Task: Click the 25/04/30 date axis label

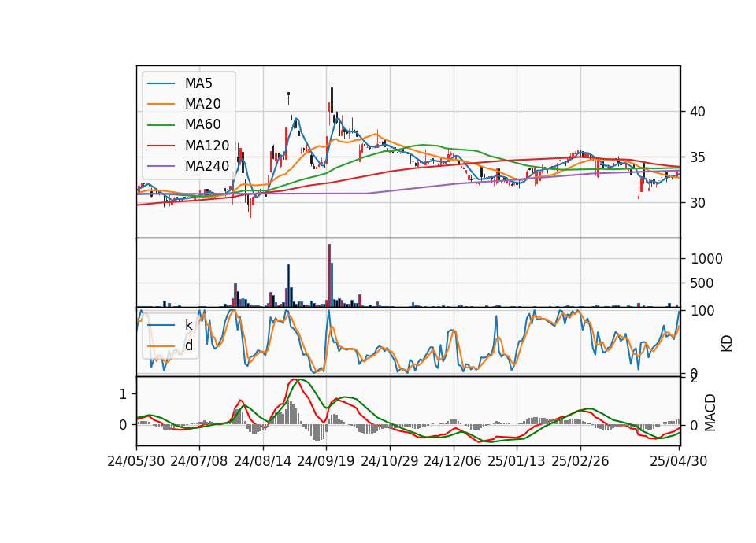Action: 678,461
